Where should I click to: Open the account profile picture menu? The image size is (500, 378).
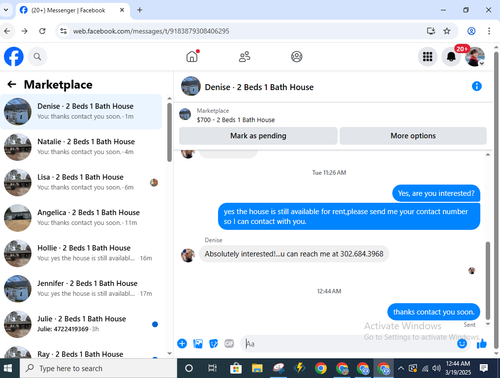pos(475,57)
